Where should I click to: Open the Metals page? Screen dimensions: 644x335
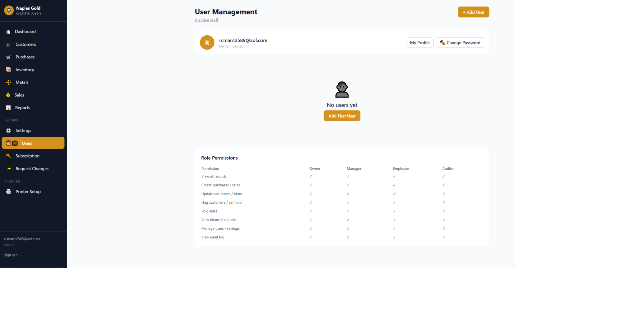pyautogui.click(x=33, y=82)
